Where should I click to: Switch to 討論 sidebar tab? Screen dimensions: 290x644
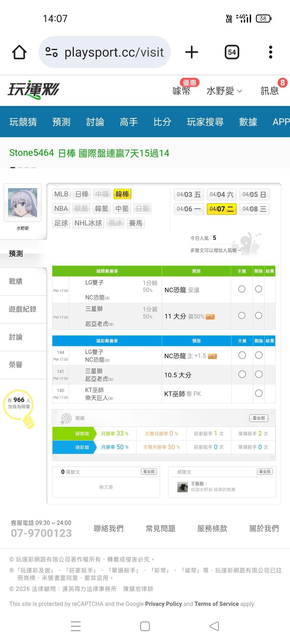tap(23, 337)
